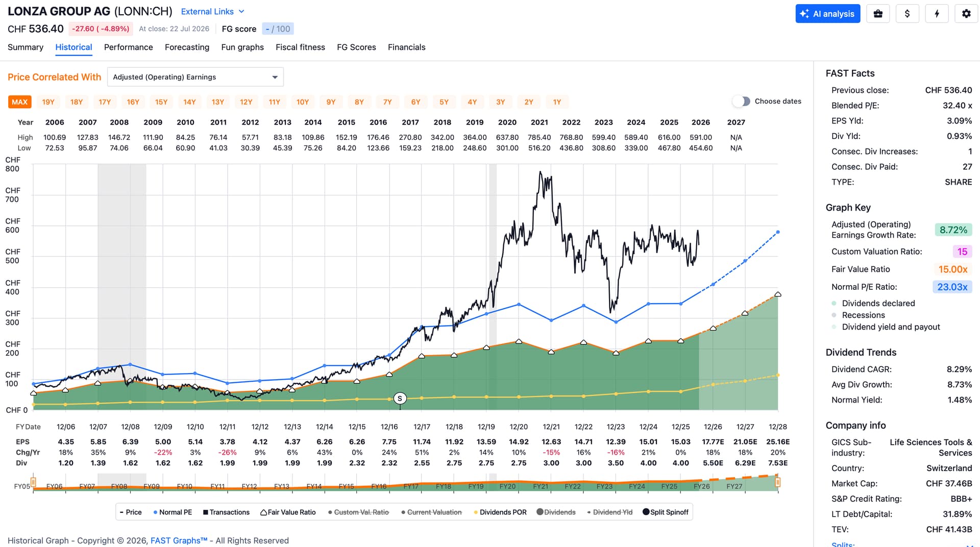The image size is (980, 547).
Task: Enable Dividend Yld legend item
Action: point(609,512)
